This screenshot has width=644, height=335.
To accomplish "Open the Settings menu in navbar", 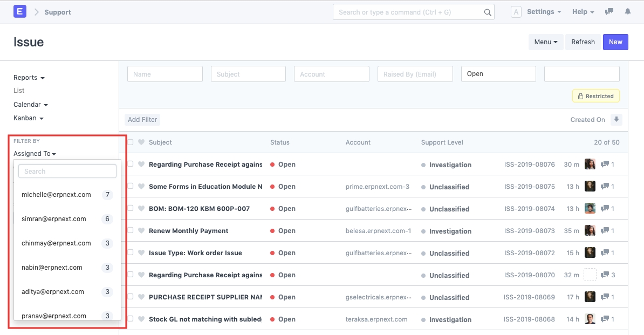I will [x=543, y=12].
